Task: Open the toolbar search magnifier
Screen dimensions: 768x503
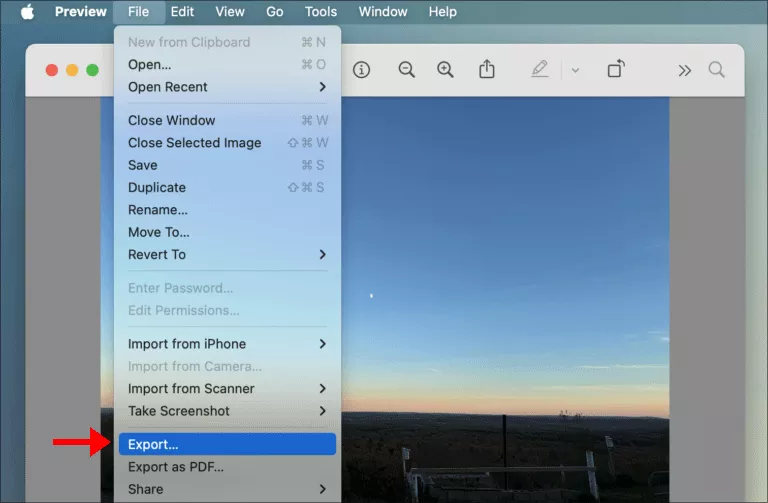Action: click(x=717, y=70)
